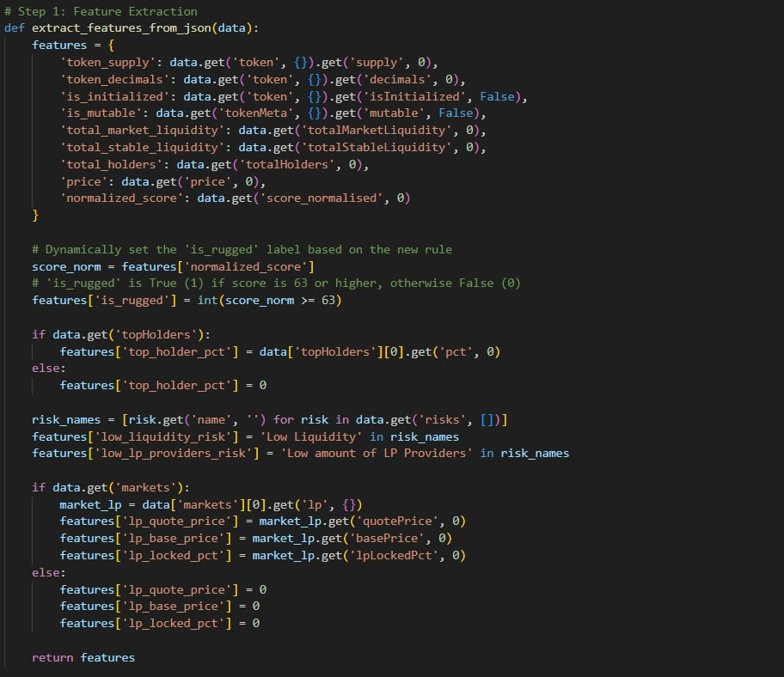This screenshot has height=677, width=784.
Task: Click the 'total_holders' dictionary key
Action: (111, 164)
